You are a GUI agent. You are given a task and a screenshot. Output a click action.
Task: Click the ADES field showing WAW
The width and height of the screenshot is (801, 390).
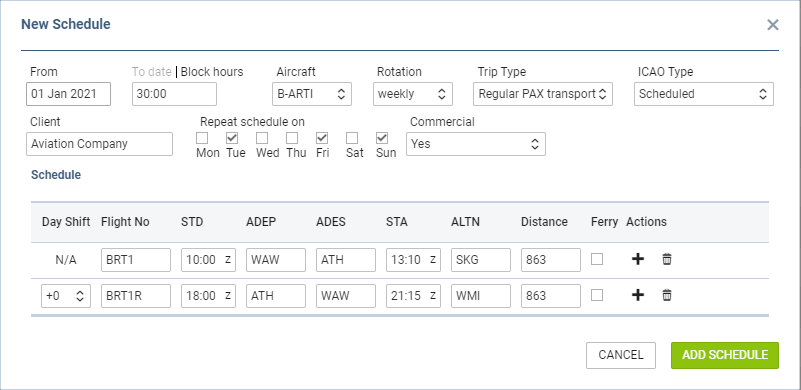point(346,295)
